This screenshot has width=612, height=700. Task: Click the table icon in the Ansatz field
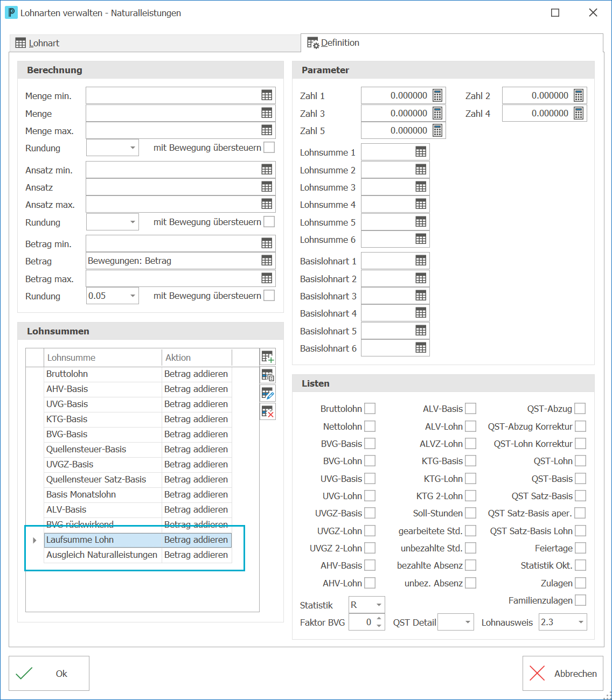[x=267, y=187]
